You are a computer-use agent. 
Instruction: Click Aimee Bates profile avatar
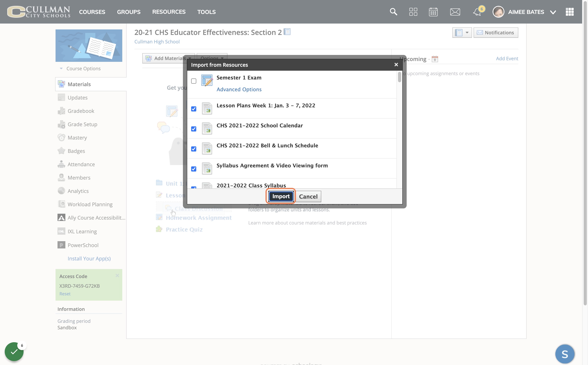499,12
